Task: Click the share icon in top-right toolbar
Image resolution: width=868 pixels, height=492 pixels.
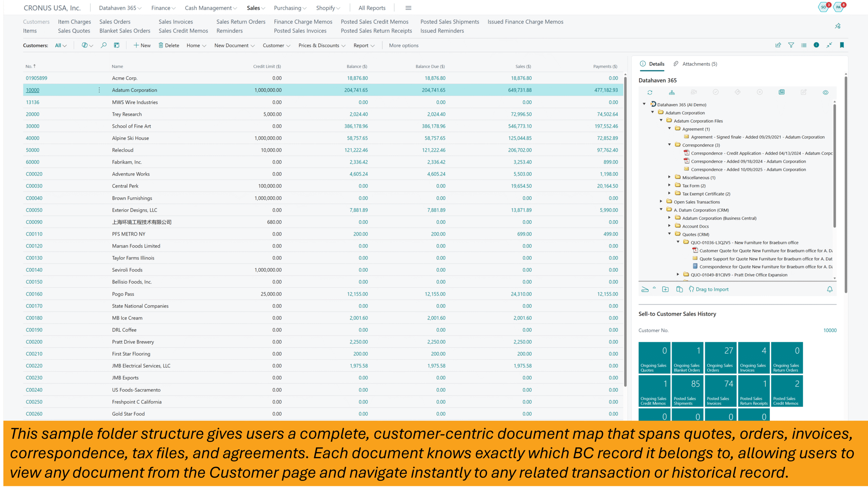Action: point(778,45)
